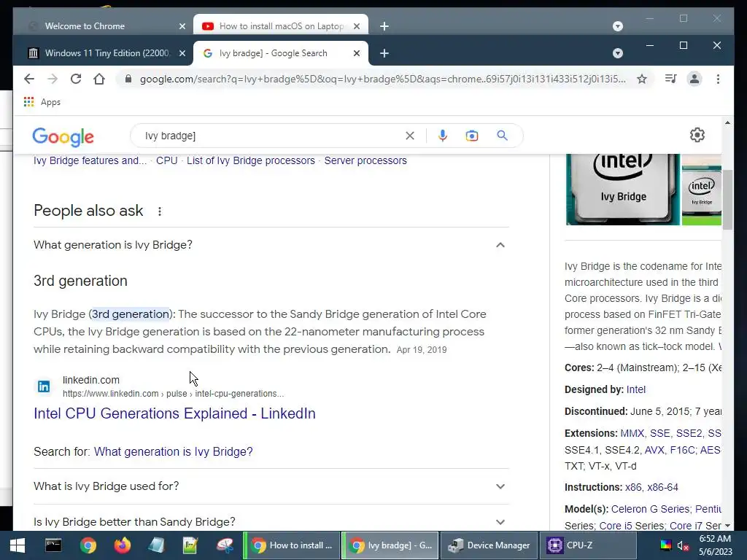747x560 pixels.
Task: Switch to How to install macOS tab
Action: tap(281, 26)
